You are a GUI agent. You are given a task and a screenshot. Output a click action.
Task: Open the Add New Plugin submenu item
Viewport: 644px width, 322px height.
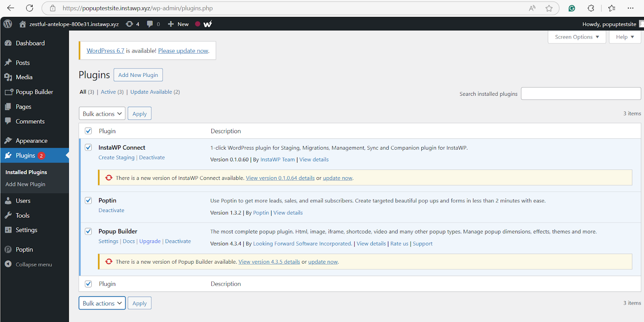pyautogui.click(x=25, y=184)
